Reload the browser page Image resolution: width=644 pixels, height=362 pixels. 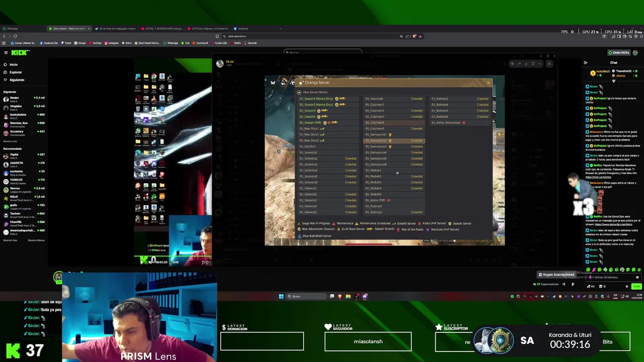pyautogui.click(x=15, y=36)
